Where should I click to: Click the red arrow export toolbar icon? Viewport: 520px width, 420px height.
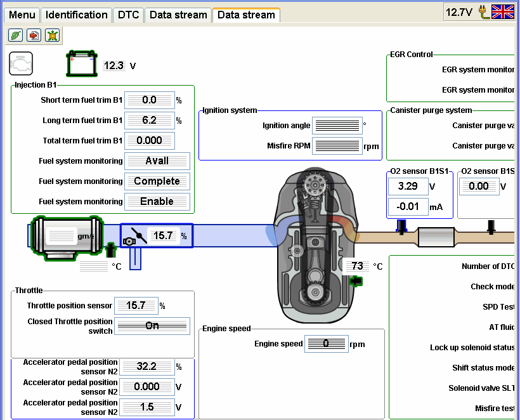34,35
